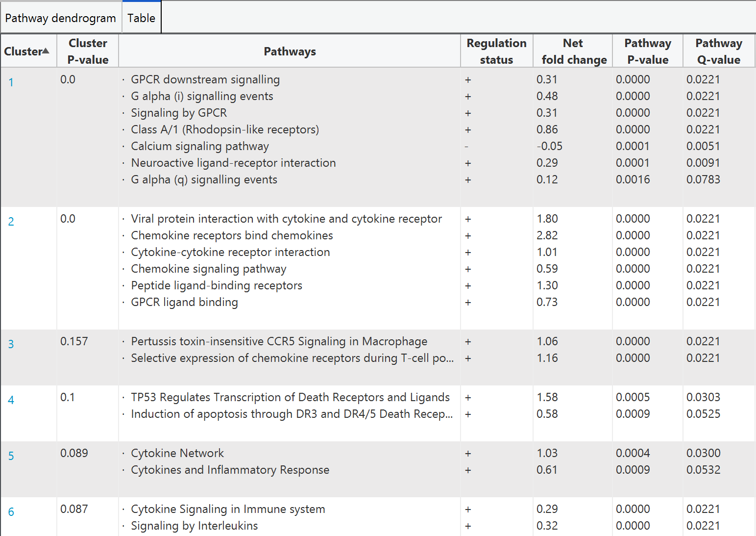Screen dimensions: 756x536
Task: Open cluster 4 link
Action: pos(11,400)
